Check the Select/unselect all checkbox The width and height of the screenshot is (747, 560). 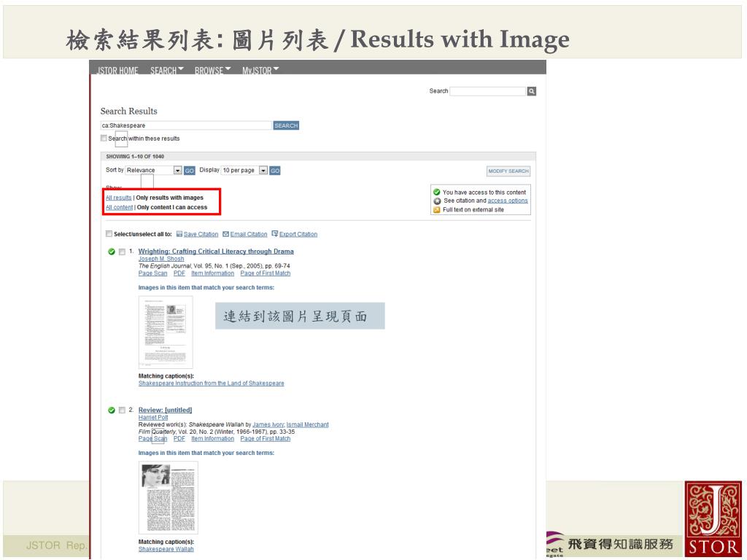[x=109, y=234]
